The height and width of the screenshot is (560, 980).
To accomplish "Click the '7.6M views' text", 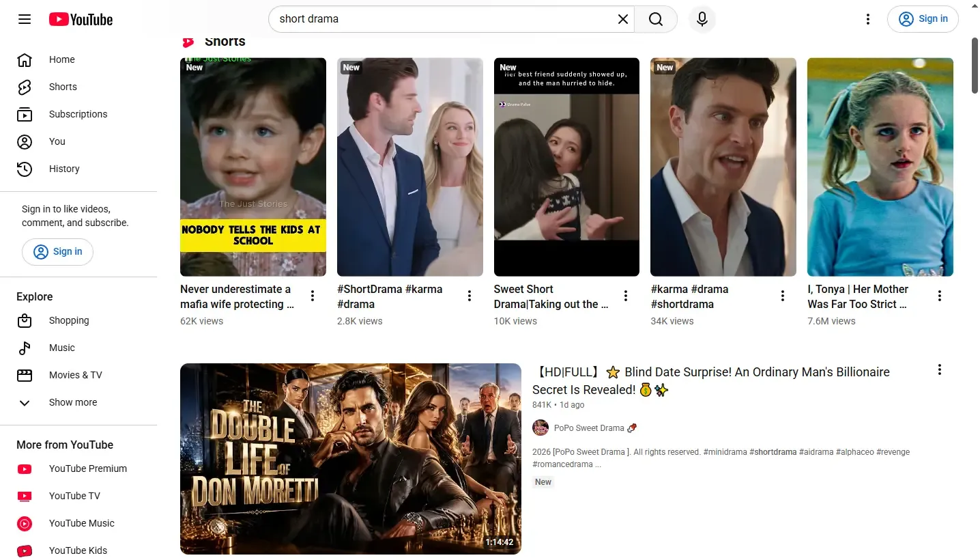I will pos(831,321).
